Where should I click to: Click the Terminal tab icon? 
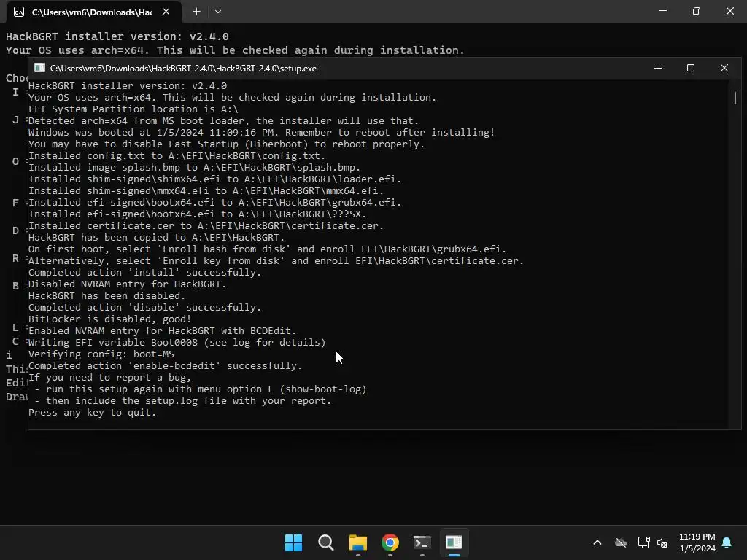pyautogui.click(x=19, y=12)
